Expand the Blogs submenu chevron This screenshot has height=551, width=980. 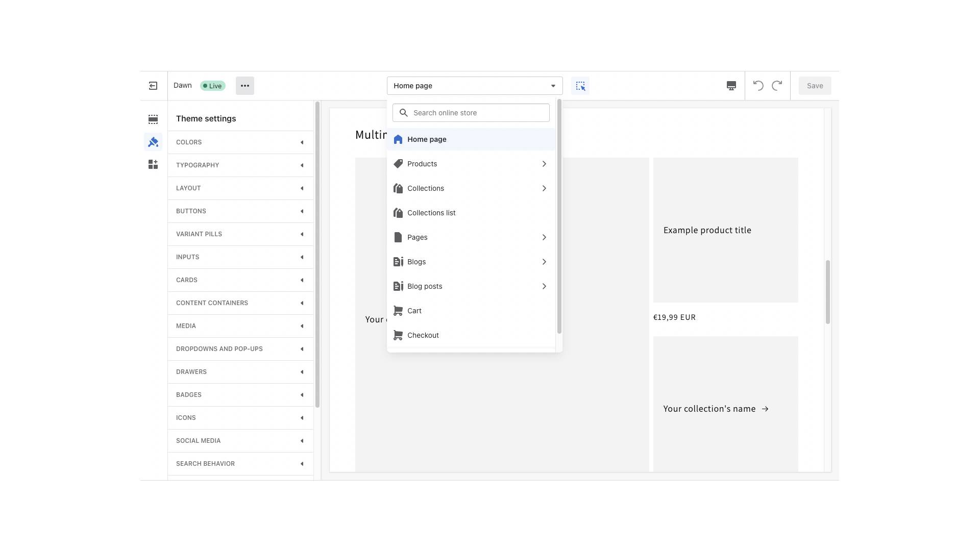(544, 262)
